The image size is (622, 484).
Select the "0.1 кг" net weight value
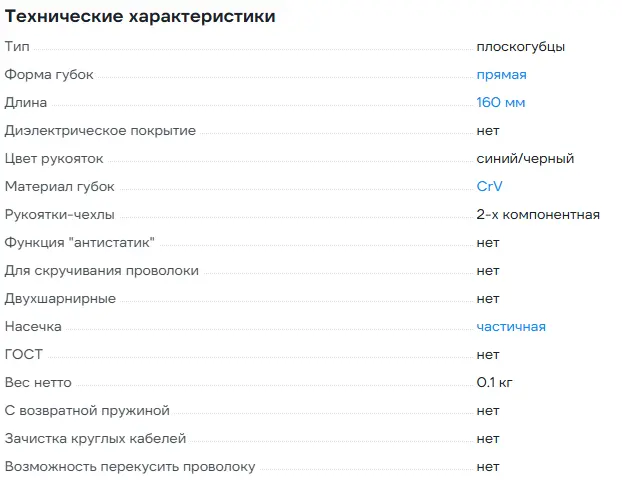496,382
